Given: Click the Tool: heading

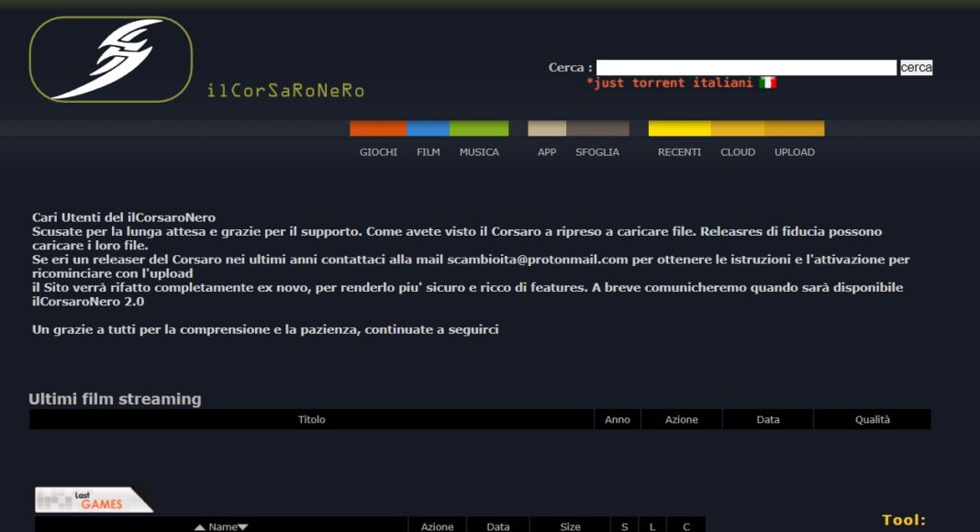Looking at the screenshot, I should (x=904, y=520).
